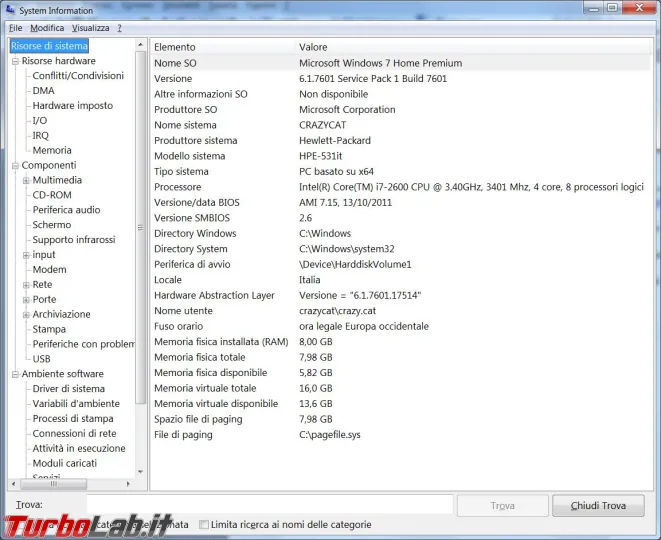Click tree horizontal scroll left arrow
Screen dimensions: 661x540
[x=13, y=484]
